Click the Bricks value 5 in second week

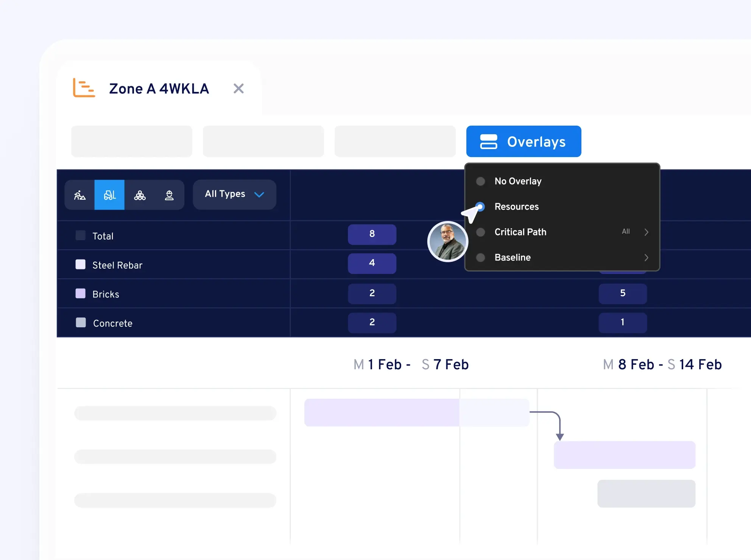(x=623, y=294)
